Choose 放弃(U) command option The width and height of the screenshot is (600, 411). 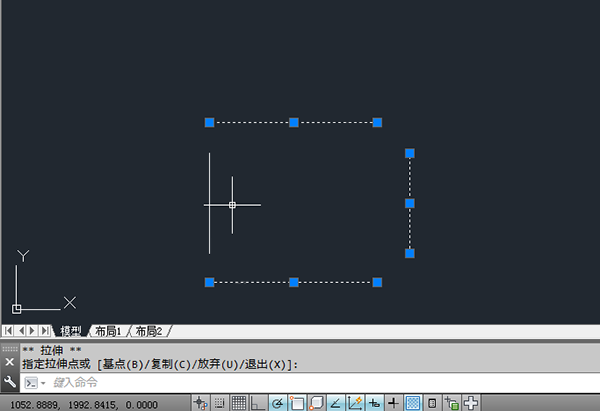pyautogui.click(x=218, y=364)
